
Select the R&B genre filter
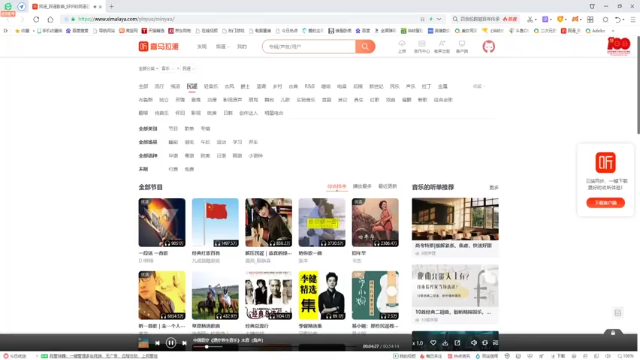pos(310,87)
